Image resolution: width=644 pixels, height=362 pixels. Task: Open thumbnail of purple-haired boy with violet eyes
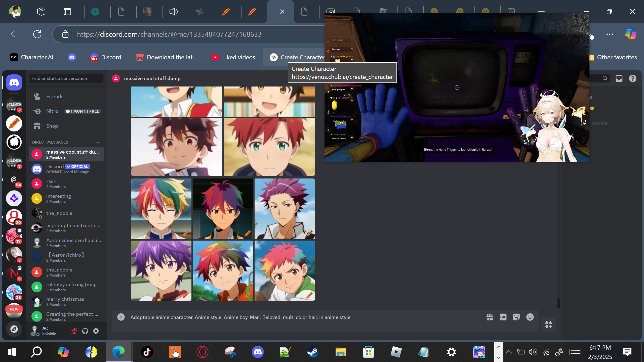point(161,271)
